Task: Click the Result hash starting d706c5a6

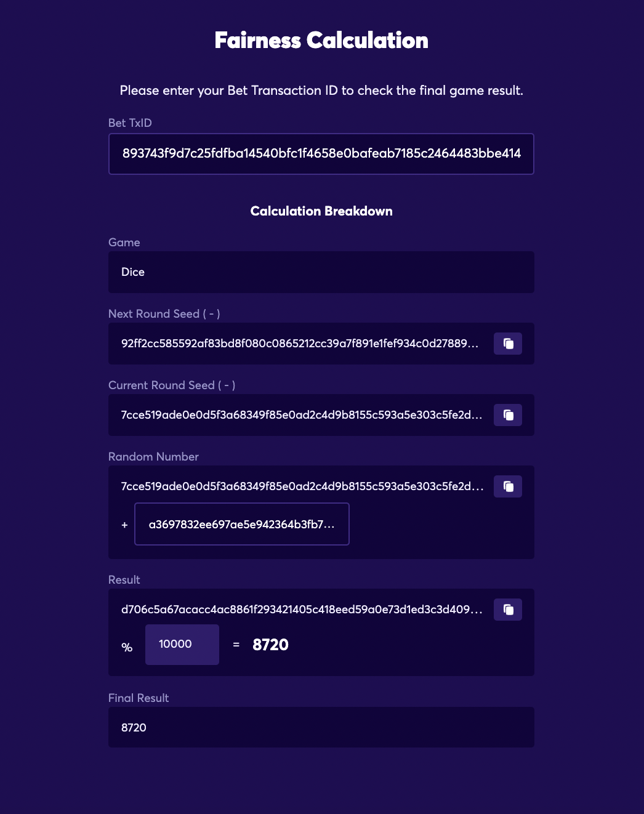Action: (302, 610)
